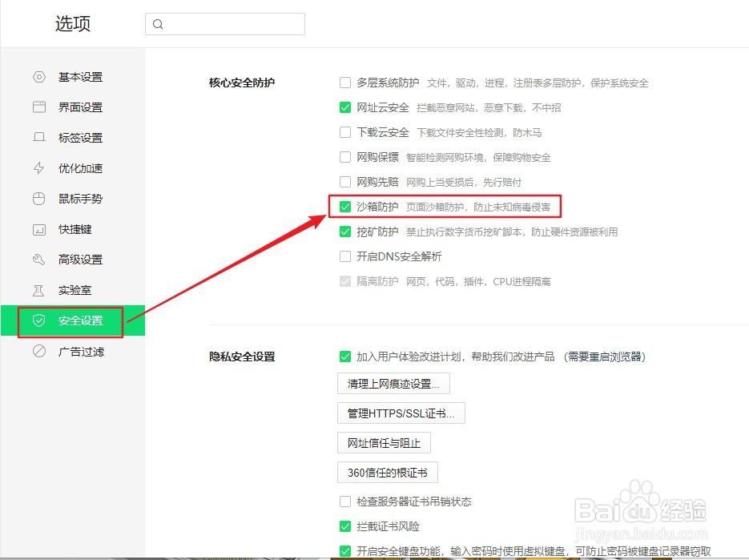Disable the 沙箱防护 checkbox
Viewport: 749px width, 560px height.
(x=345, y=206)
